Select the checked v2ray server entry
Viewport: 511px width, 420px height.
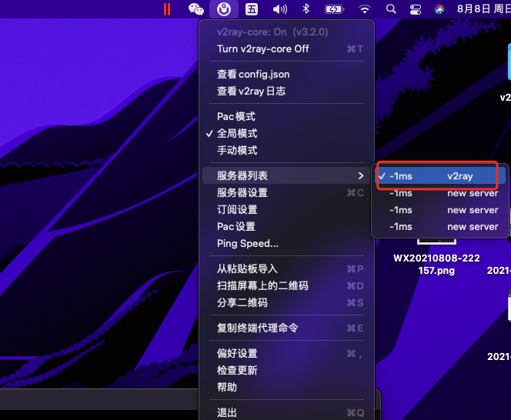coord(440,176)
